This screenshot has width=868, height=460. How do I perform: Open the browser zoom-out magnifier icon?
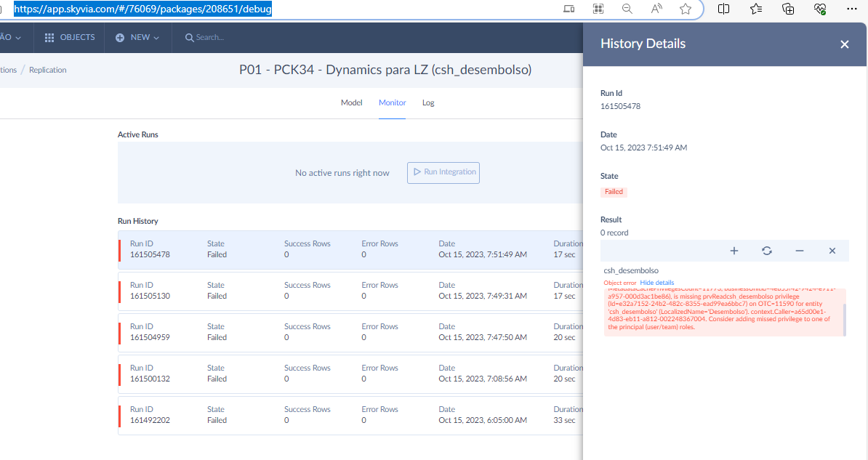pyautogui.click(x=627, y=9)
